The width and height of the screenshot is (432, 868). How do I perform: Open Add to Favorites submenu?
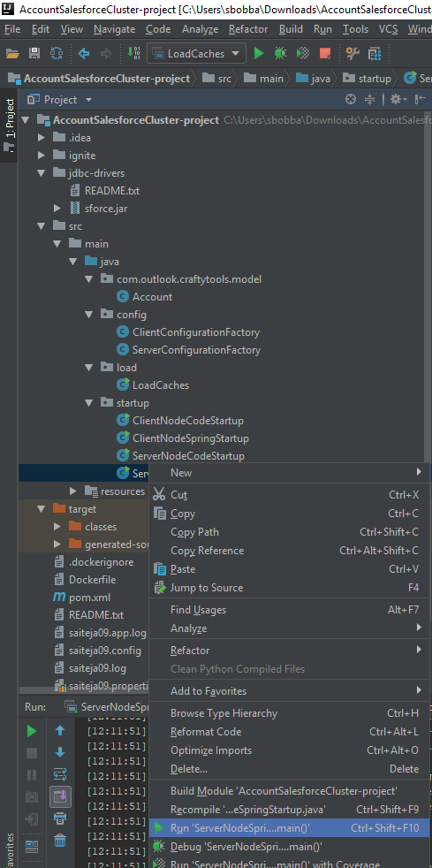click(x=289, y=691)
